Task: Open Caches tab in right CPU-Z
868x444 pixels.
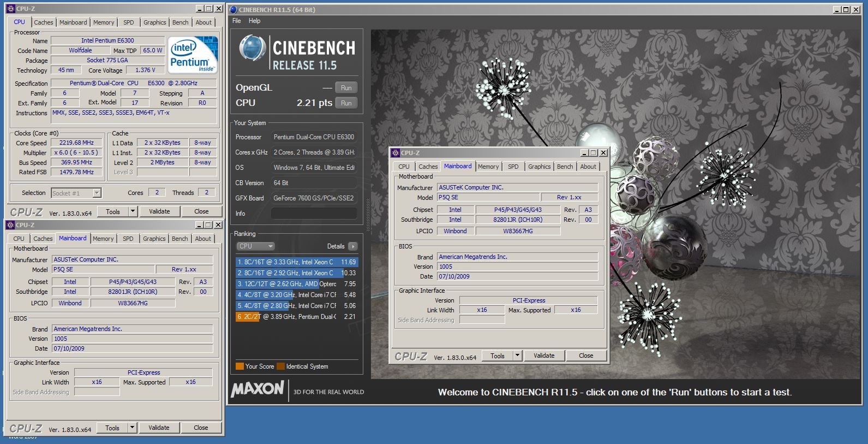Action: pyautogui.click(x=428, y=167)
